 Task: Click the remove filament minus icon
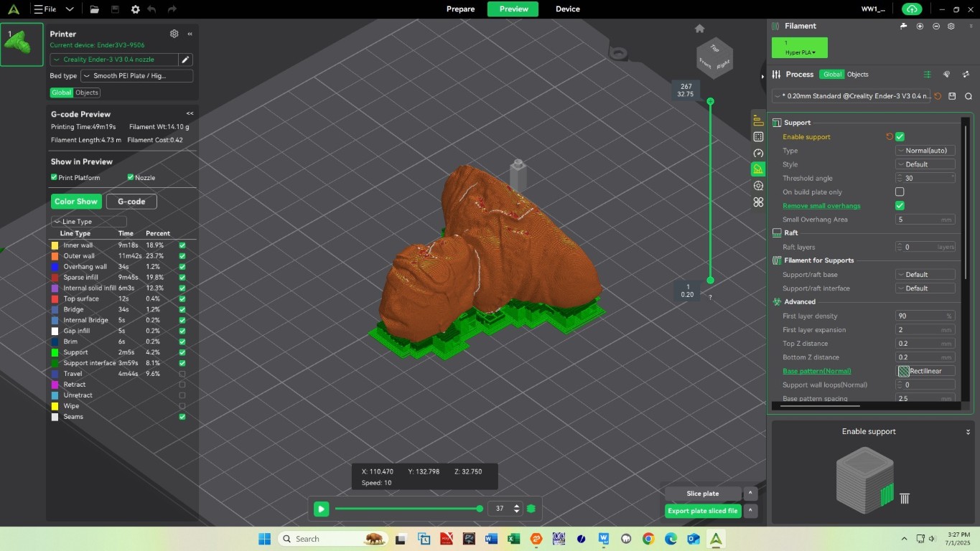coord(936,27)
